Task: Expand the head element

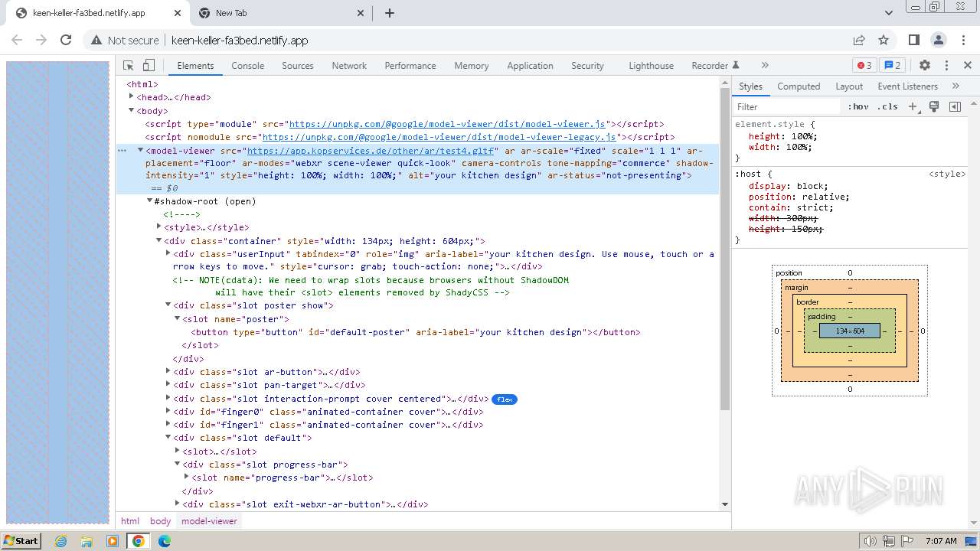Action: tap(131, 97)
